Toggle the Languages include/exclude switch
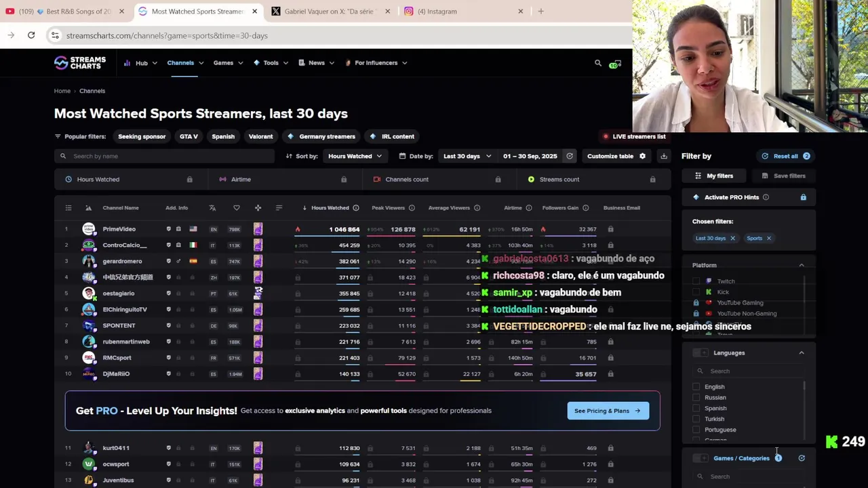Viewport: 868px width, 488px height. pyautogui.click(x=701, y=353)
